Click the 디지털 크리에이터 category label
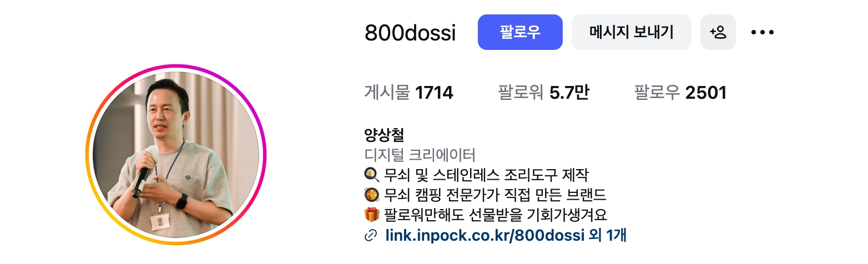This screenshot has width=868, height=264. tap(420, 155)
